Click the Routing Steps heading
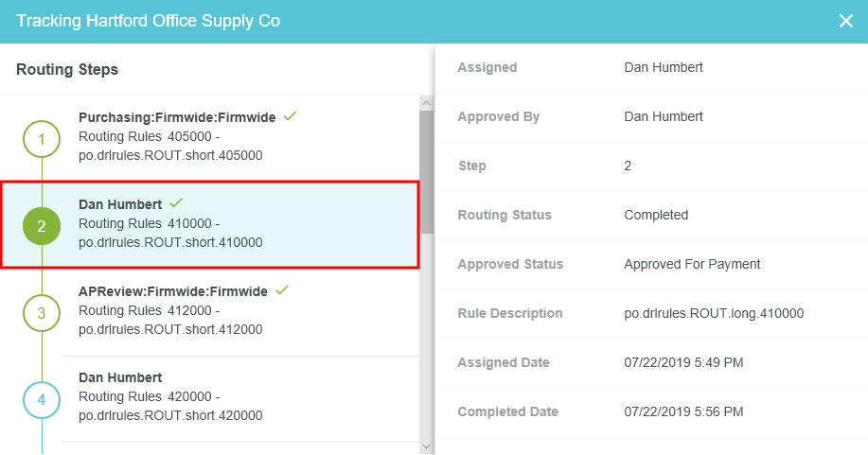 (67, 70)
